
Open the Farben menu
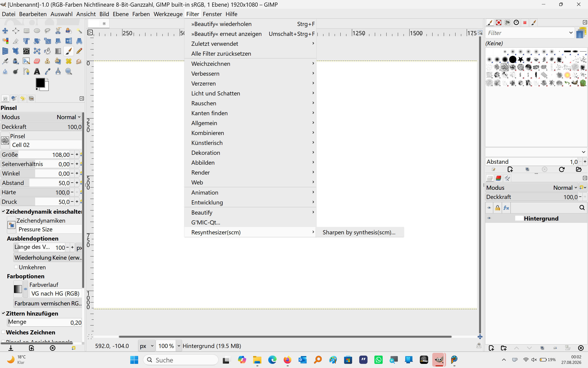click(141, 14)
